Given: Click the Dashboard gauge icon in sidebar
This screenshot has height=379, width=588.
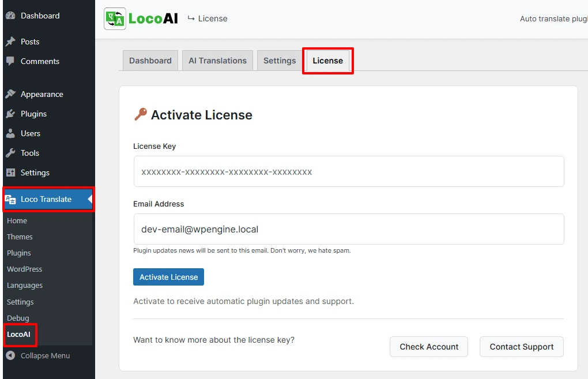Looking at the screenshot, I should pyautogui.click(x=10, y=16).
